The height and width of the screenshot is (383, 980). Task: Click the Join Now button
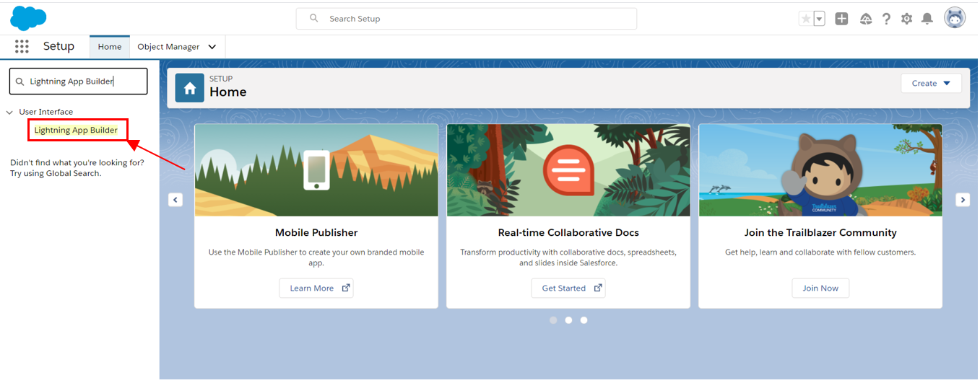click(x=820, y=289)
